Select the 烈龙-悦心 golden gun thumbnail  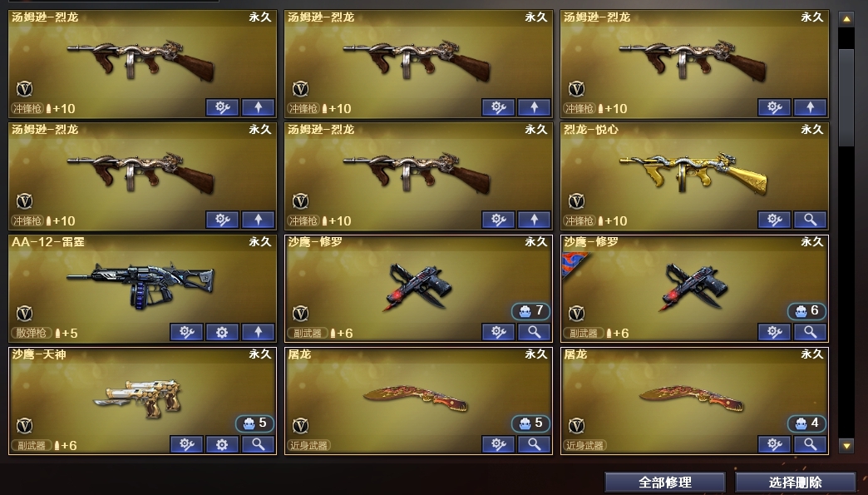(x=694, y=172)
